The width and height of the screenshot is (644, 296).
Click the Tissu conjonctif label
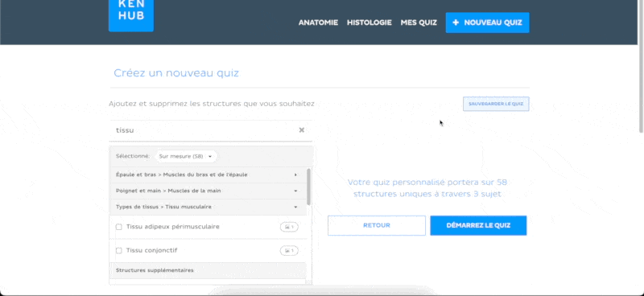pyautogui.click(x=151, y=250)
